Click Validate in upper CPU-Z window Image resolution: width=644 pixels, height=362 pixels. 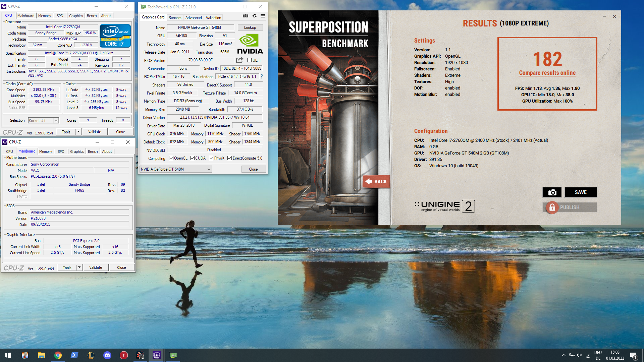pyautogui.click(x=95, y=132)
